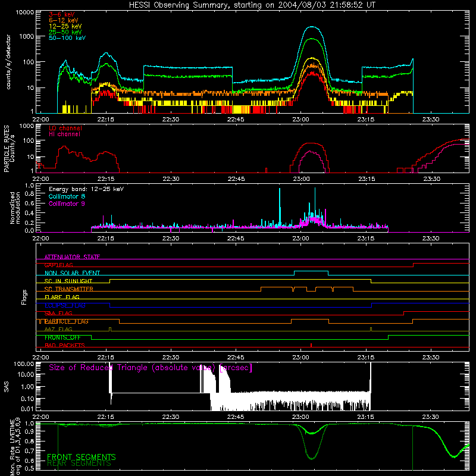
Task: Click the NON_SOLAR_EVENT flag label
Action: point(72,273)
